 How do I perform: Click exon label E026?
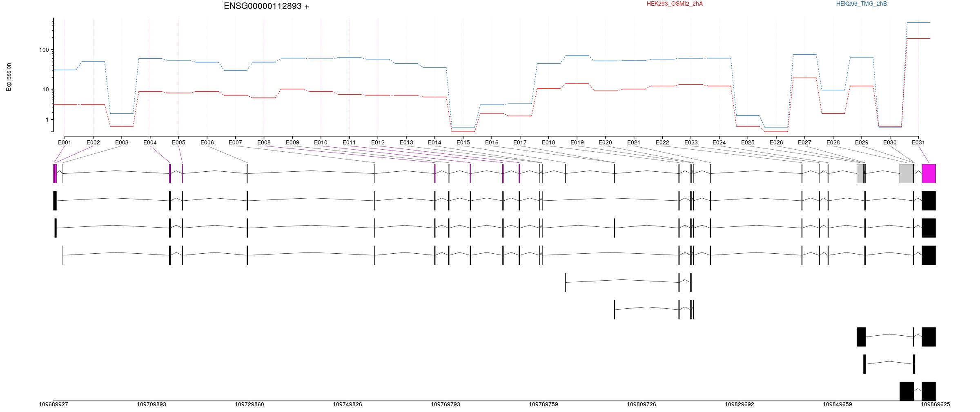click(776, 142)
